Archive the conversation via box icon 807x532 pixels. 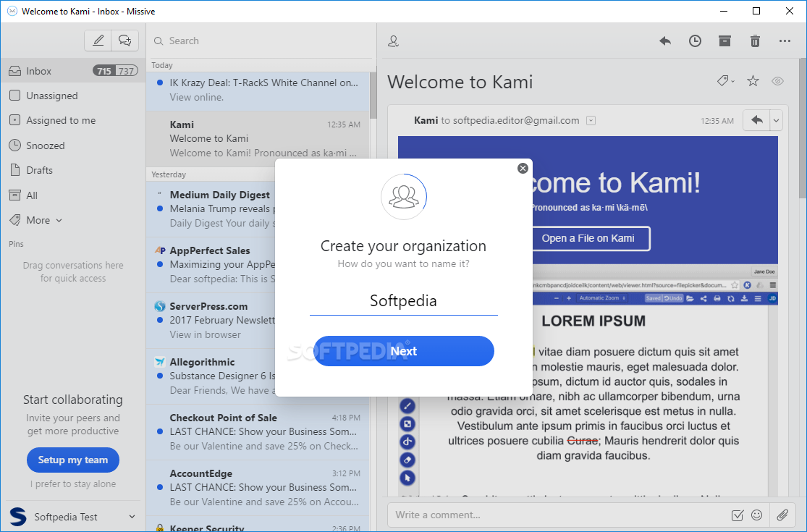[724, 41]
